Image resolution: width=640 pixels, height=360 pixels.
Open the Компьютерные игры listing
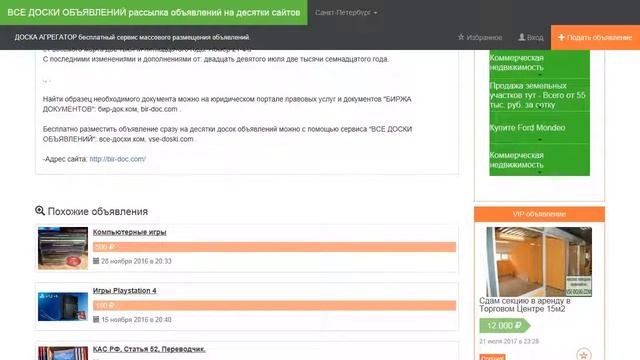[x=129, y=232]
